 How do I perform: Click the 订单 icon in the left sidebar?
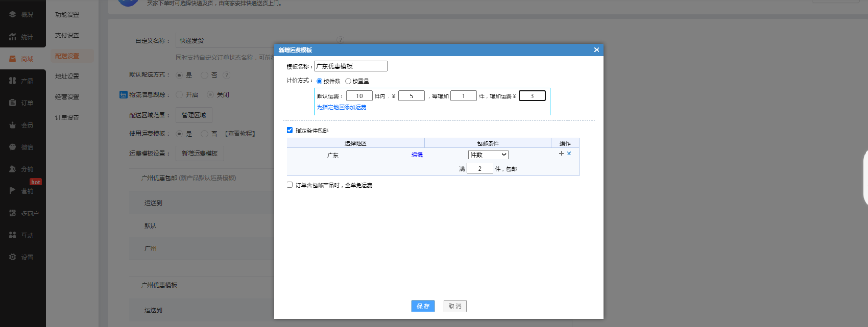pos(13,103)
